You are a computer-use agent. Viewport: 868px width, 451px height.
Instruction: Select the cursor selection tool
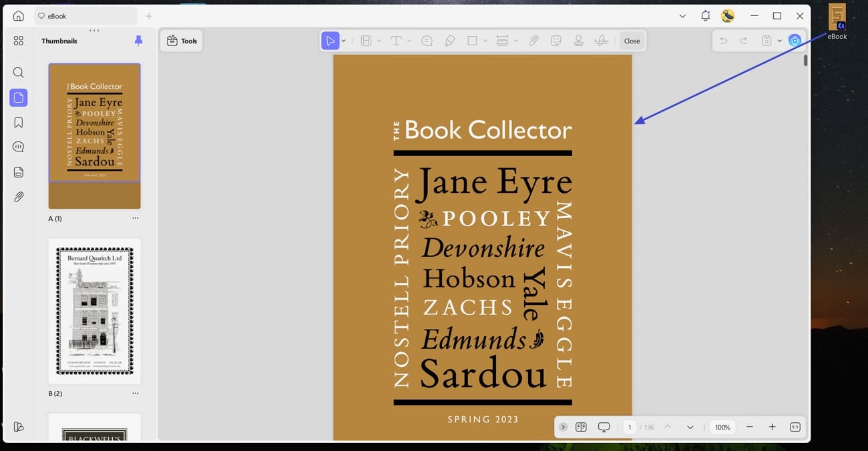(330, 41)
